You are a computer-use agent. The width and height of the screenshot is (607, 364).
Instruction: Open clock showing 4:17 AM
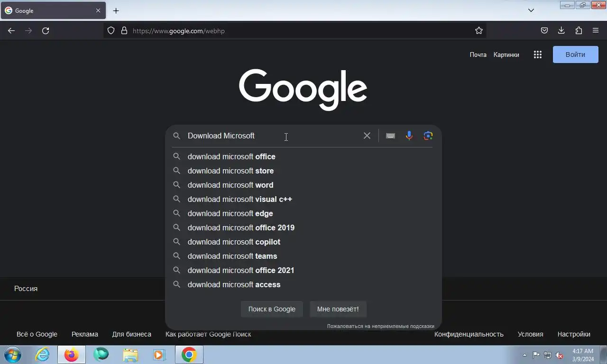tap(583, 355)
